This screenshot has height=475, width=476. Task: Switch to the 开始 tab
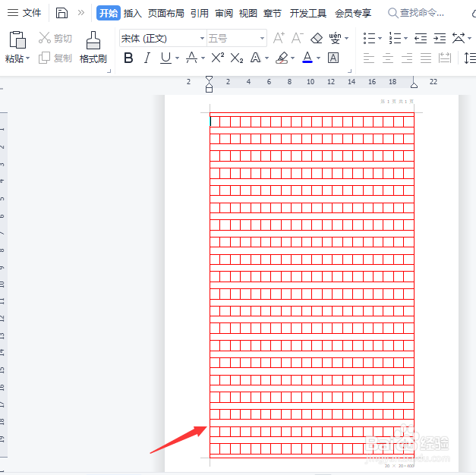(x=109, y=13)
